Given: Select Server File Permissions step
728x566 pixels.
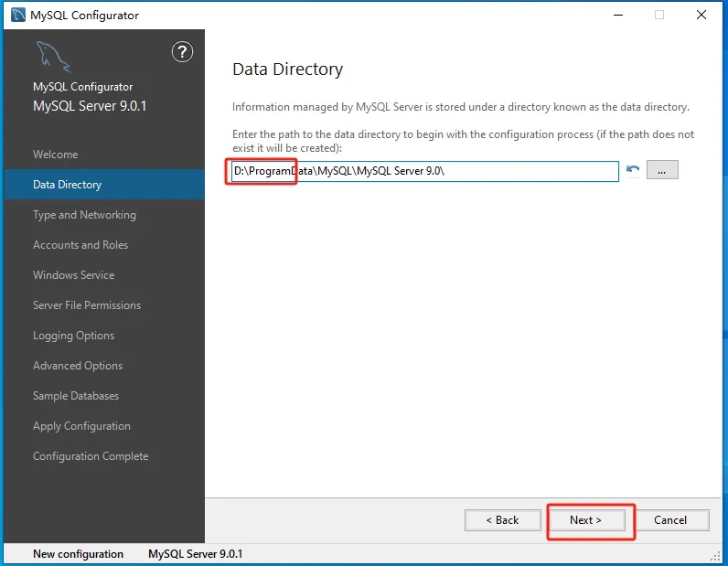Looking at the screenshot, I should pyautogui.click(x=87, y=305).
